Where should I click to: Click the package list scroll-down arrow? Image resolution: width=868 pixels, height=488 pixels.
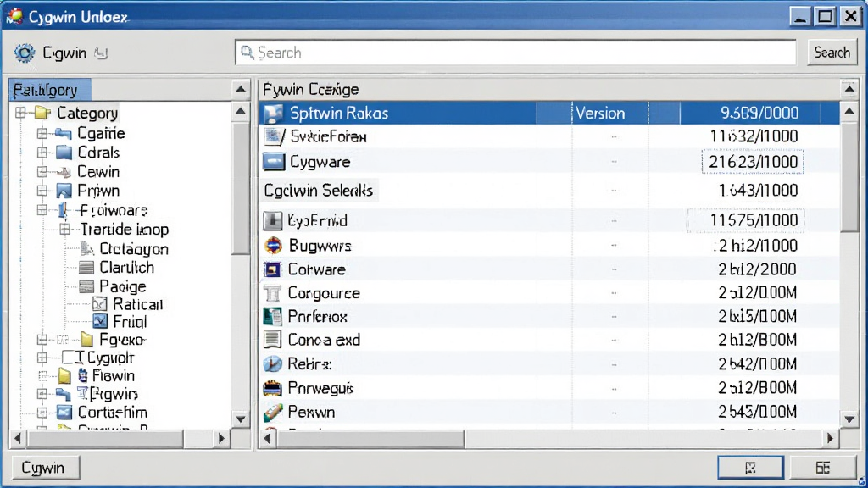click(849, 419)
